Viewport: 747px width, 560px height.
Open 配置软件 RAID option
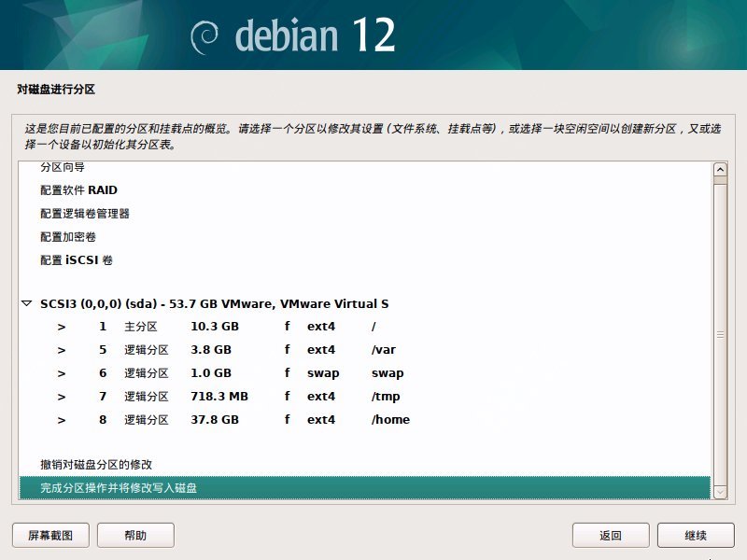coord(78,190)
